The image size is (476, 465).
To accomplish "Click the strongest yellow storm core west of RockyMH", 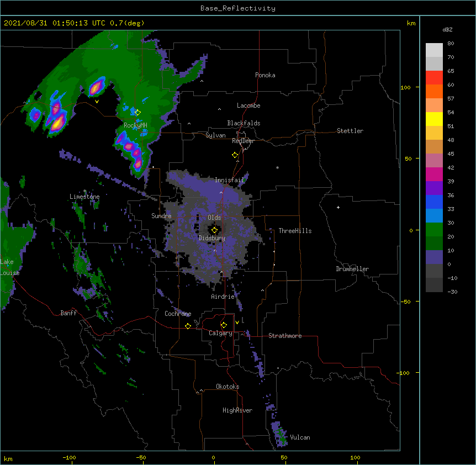I will point(57,124).
